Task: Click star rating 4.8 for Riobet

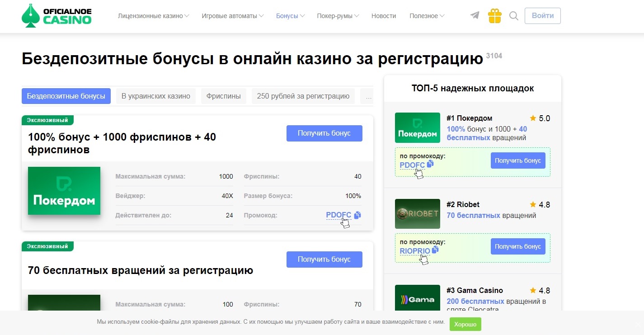Action: [x=540, y=205]
